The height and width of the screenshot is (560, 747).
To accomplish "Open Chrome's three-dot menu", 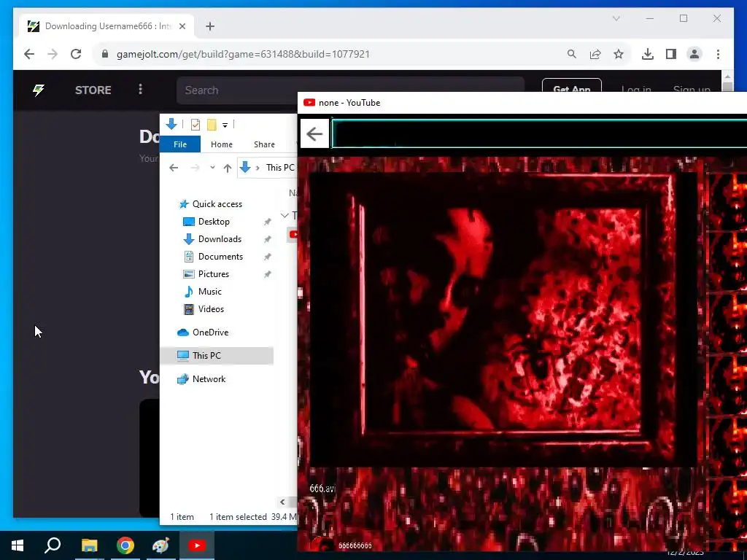I will click(718, 54).
